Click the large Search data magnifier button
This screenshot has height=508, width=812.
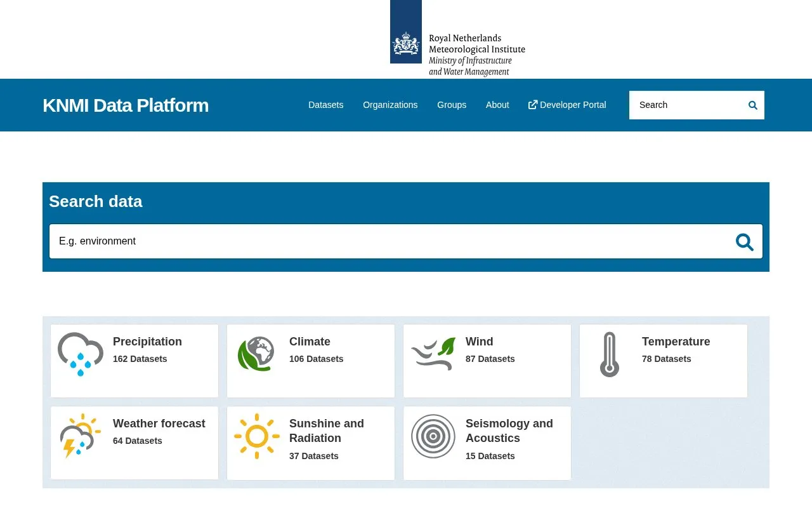(745, 242)
